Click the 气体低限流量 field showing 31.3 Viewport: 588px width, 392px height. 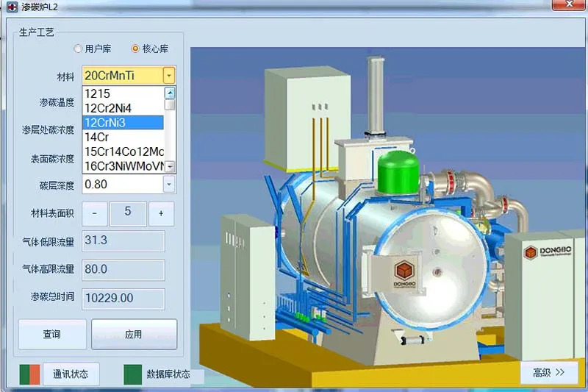pos(123,240)
